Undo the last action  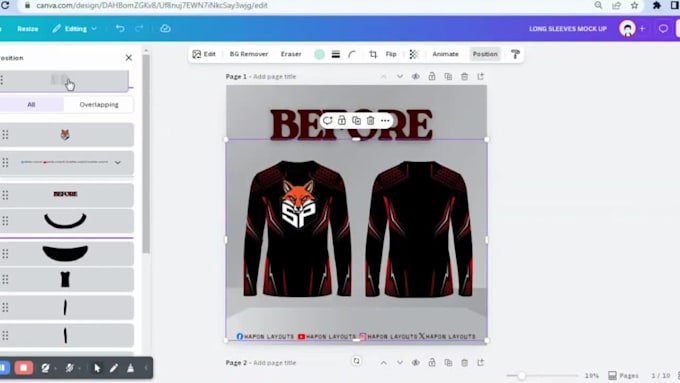[x=120, y=29]
